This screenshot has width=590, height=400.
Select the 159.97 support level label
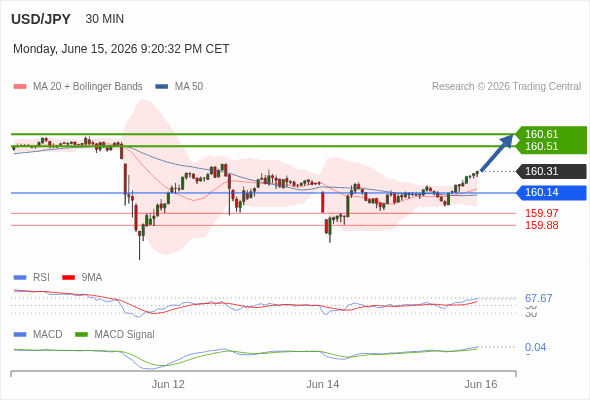click(541, 213)
